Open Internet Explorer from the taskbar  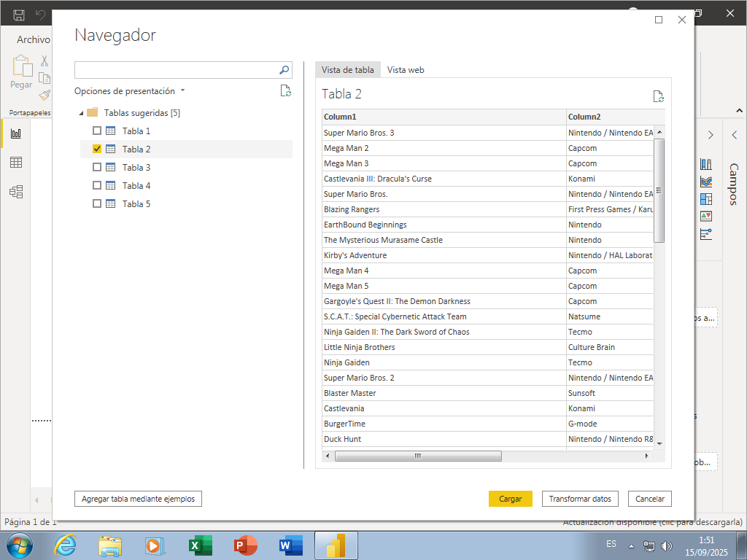point(65,545)
